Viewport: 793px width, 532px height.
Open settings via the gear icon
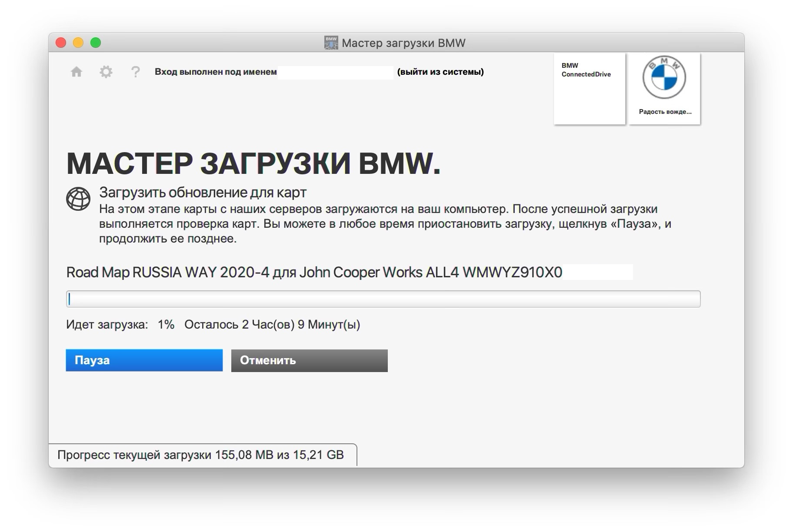pyautogui.click(x=106, y=72)
